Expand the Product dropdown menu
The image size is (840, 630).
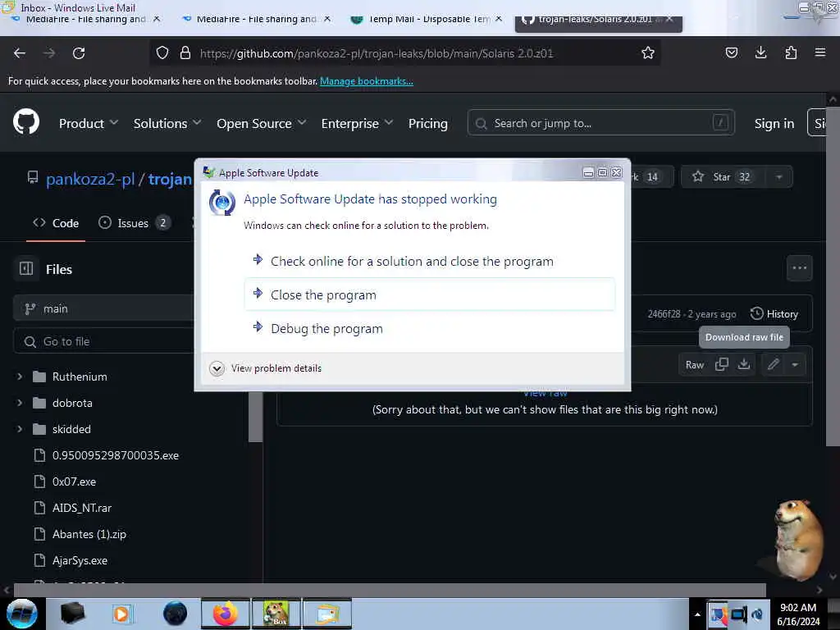[89, 123]
